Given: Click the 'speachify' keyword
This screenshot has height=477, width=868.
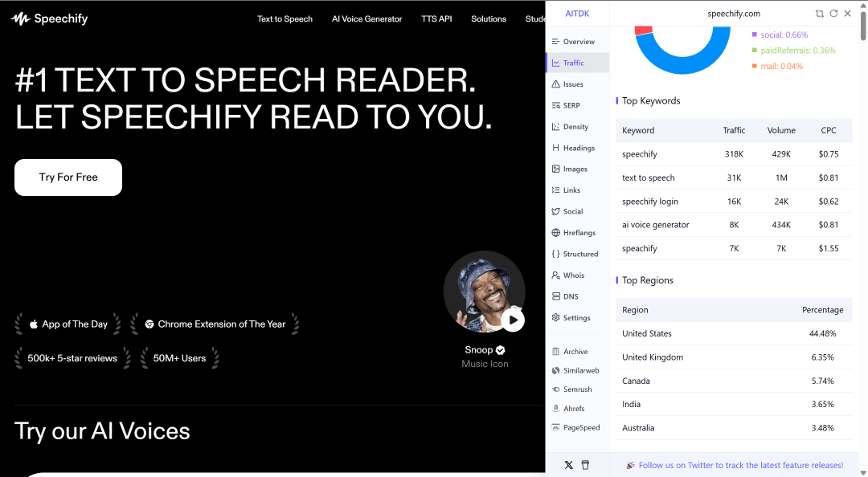Looking at the screenshot, I should tap(640, 248).
